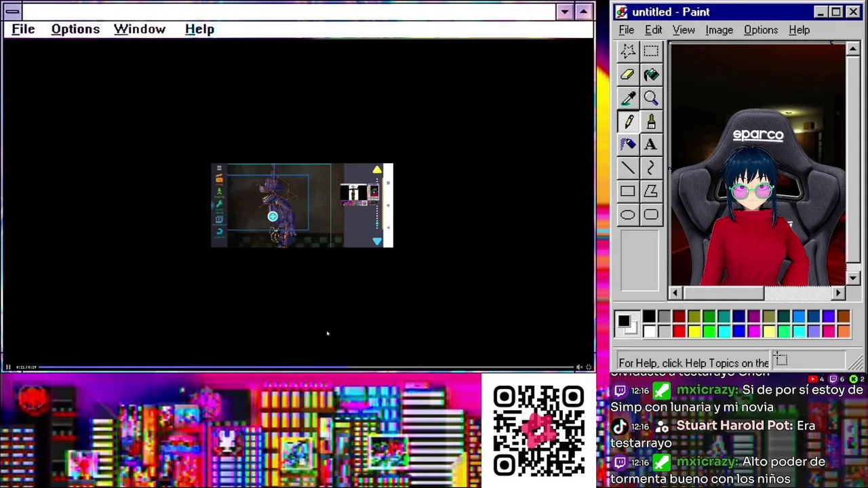Screen dimensions: 868x488
Task: Select the cyan palette color
Action: point(724,331)
